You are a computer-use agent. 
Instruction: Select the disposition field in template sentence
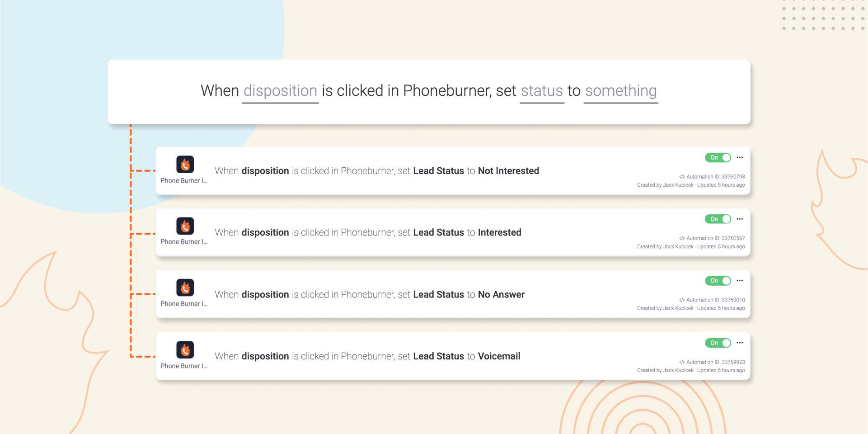click(x=280, y=91)
